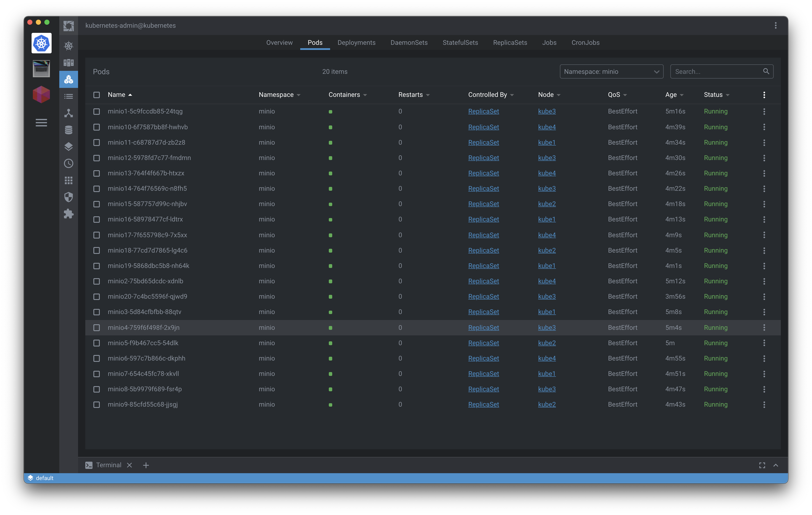Sort by the Node column
This screenshot has height=515, width=812.
[549, 95]
